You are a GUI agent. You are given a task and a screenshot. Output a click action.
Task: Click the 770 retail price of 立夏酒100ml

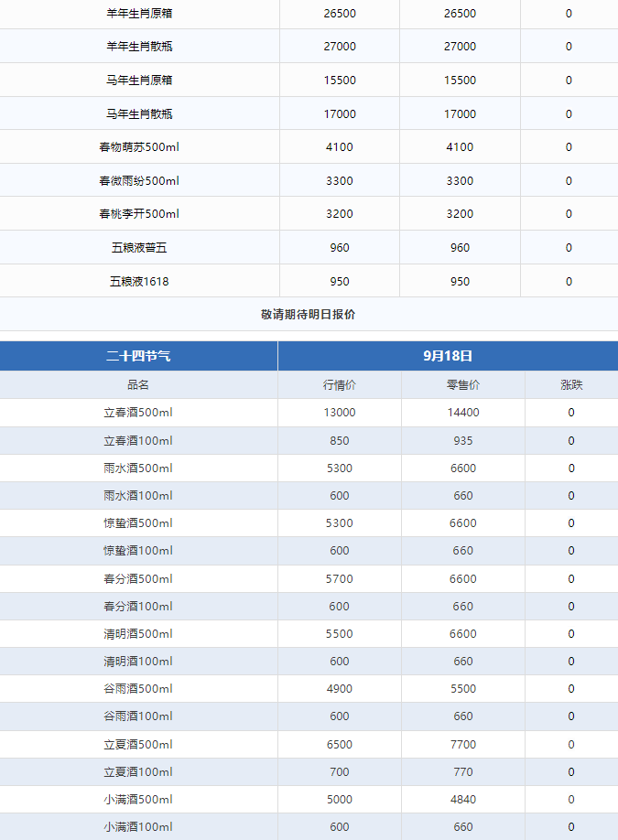click(x=463, y=772)
